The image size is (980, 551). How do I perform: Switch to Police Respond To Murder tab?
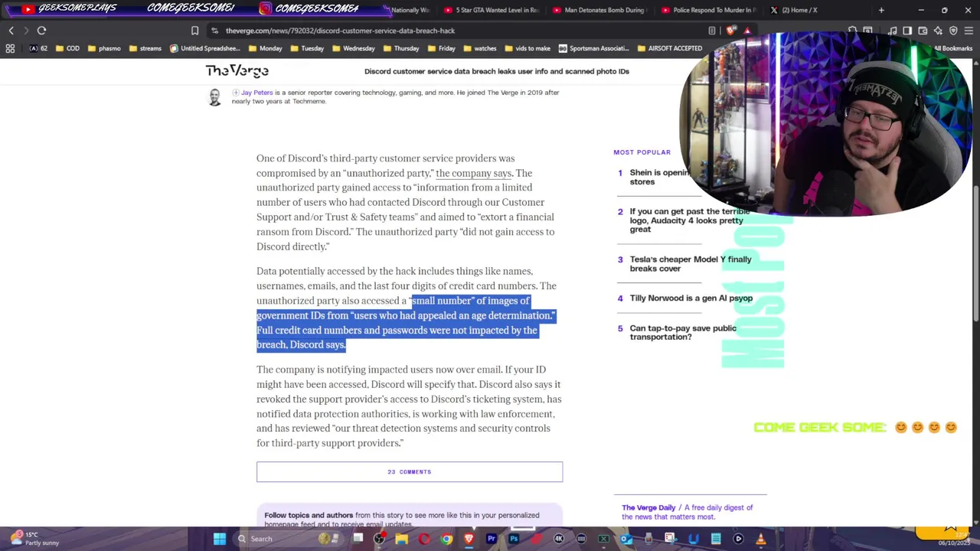708,10
